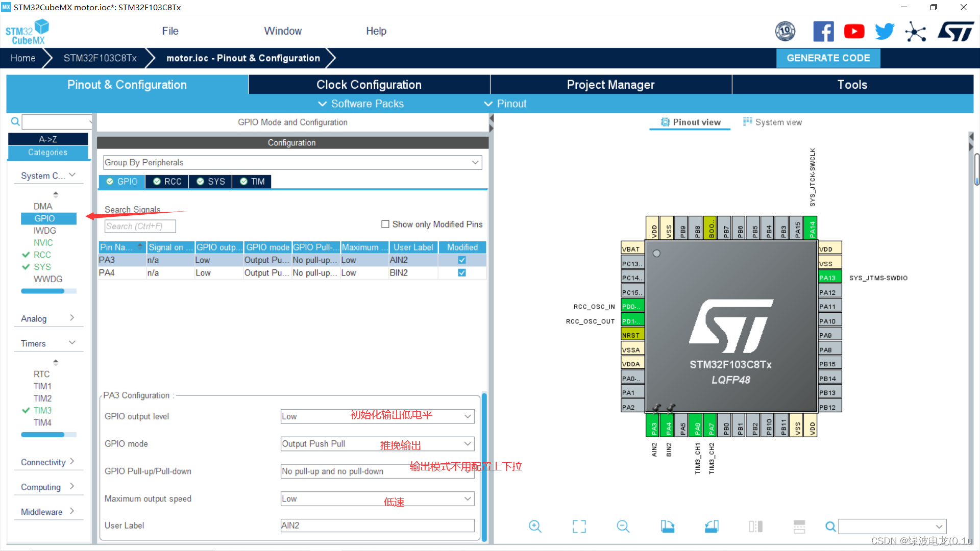Open the Software Packs menu
This screenshot has height=551, width=980.
(x=361, y=104)
